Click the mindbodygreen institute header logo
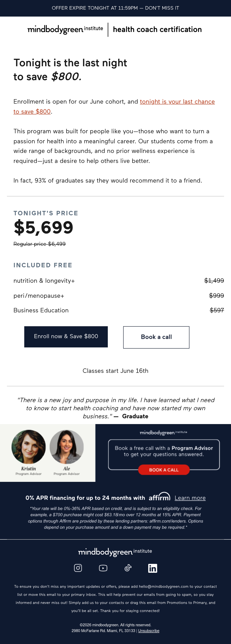 tap(65, 29)
